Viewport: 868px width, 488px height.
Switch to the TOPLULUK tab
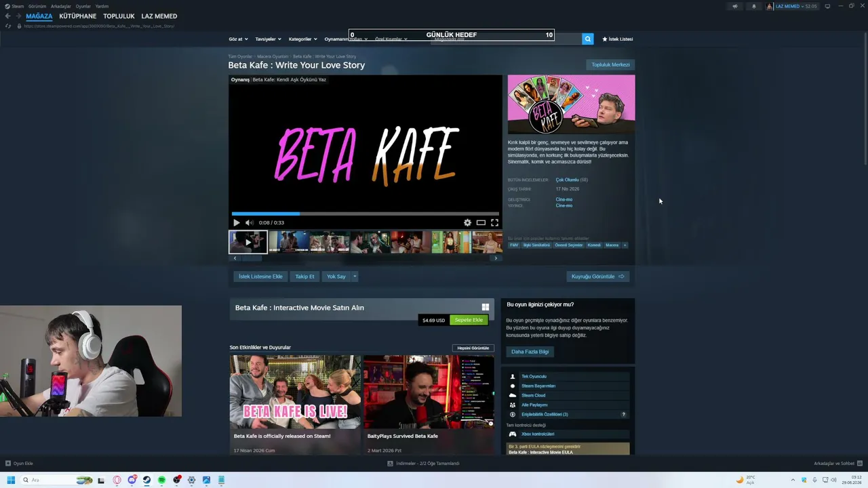(119, 16)
